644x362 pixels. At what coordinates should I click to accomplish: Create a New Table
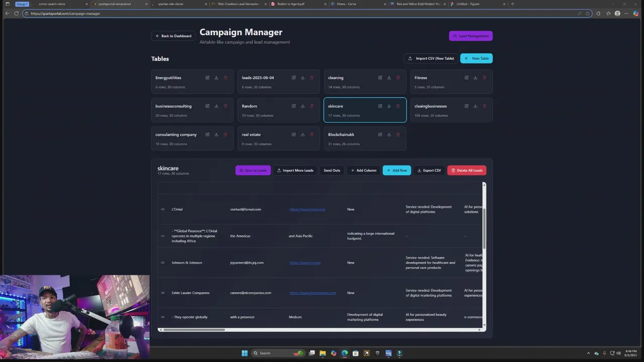(x=476, y=58)
